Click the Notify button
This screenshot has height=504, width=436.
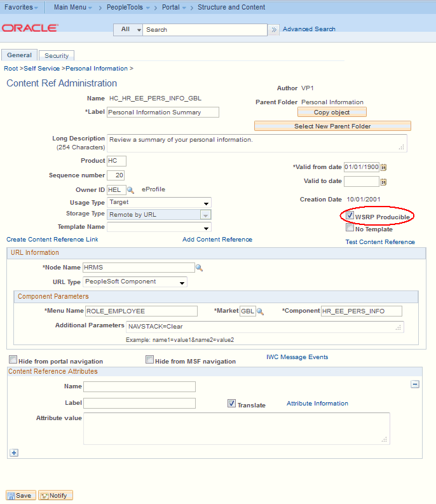[56, 495]
